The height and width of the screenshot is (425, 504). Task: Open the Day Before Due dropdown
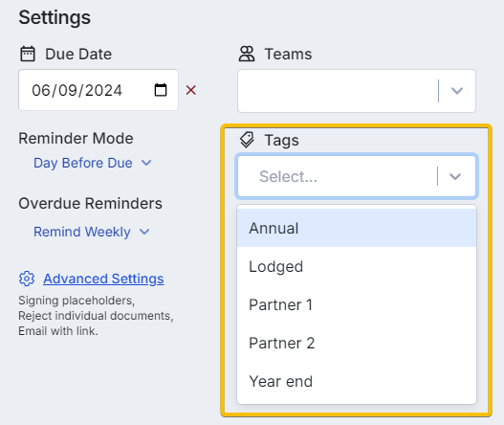[x=93, y=163]
